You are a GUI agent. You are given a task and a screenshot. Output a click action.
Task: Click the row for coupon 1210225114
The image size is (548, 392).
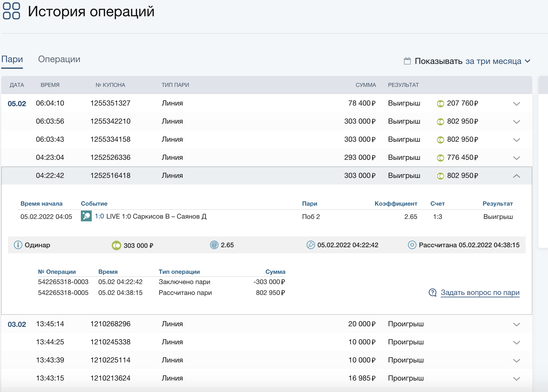coord(110,360)
